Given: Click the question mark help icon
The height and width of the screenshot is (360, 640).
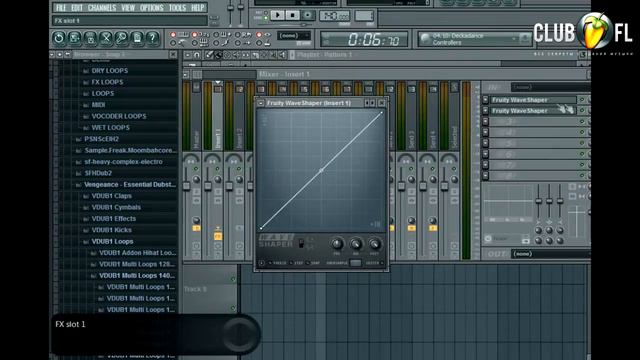Looking at the screenshot, I should coord(152,38).
